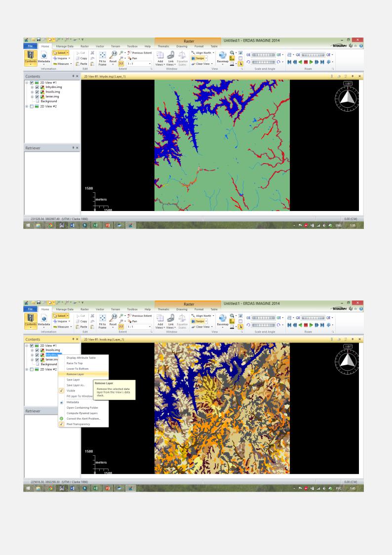392x555 pixels.
Task: Uncheck lanier.img layer in upper Contents
Action: [37, 96]
